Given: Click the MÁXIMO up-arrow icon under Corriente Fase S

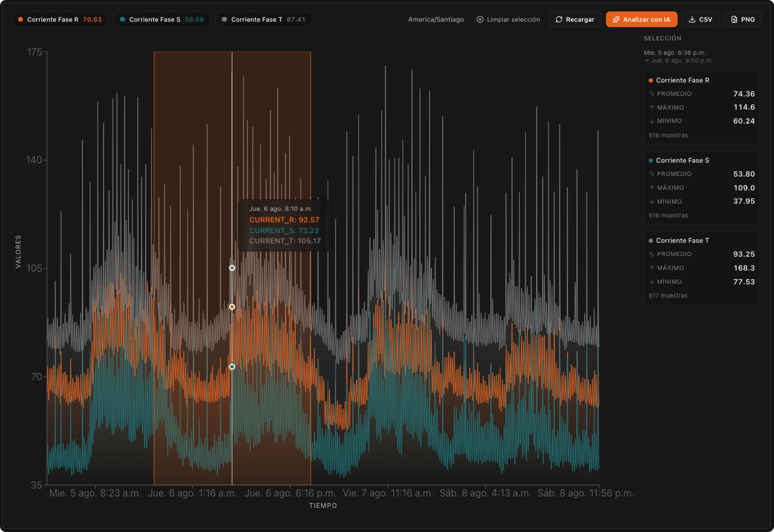Looking at the screenshot, I should click(x=652, y=188).
